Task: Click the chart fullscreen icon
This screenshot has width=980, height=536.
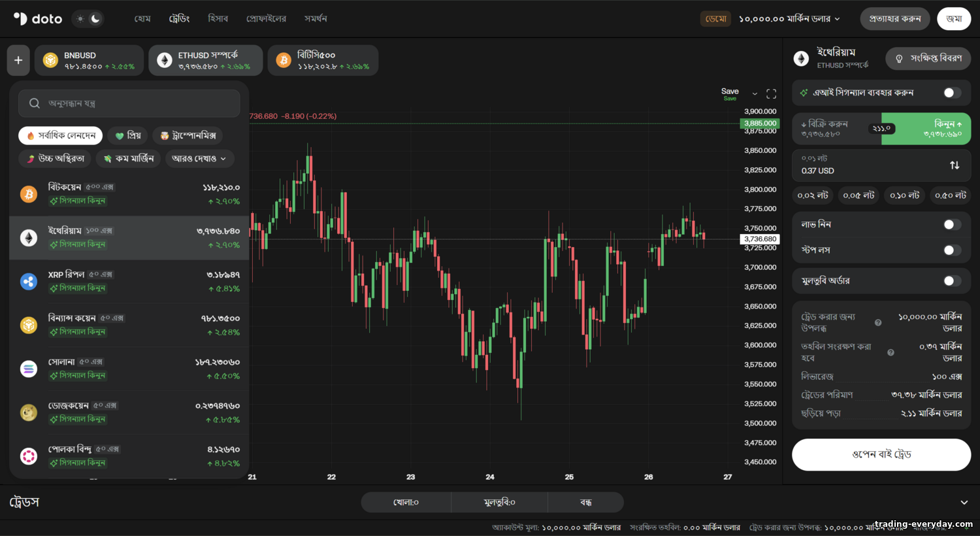Action: click(x=771, y=94)
